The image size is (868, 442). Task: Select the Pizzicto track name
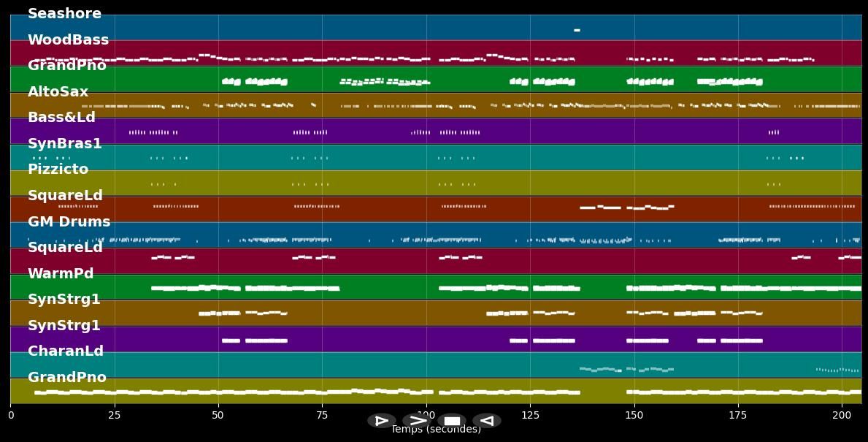(x=58, y=169)
